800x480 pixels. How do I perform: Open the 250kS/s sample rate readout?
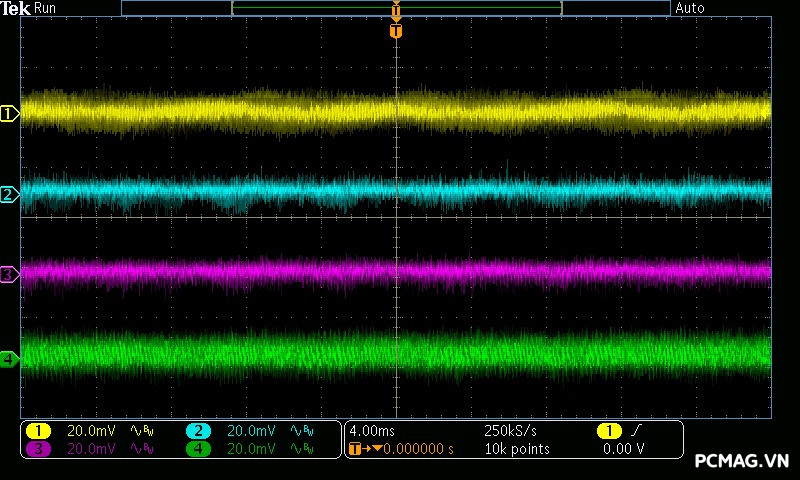509,431
